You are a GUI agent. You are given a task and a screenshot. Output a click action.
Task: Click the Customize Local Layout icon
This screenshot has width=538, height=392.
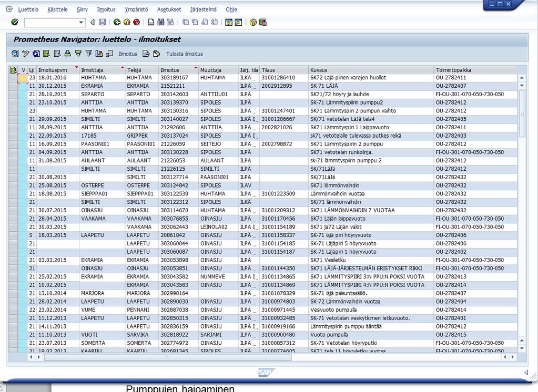(263, 22)
